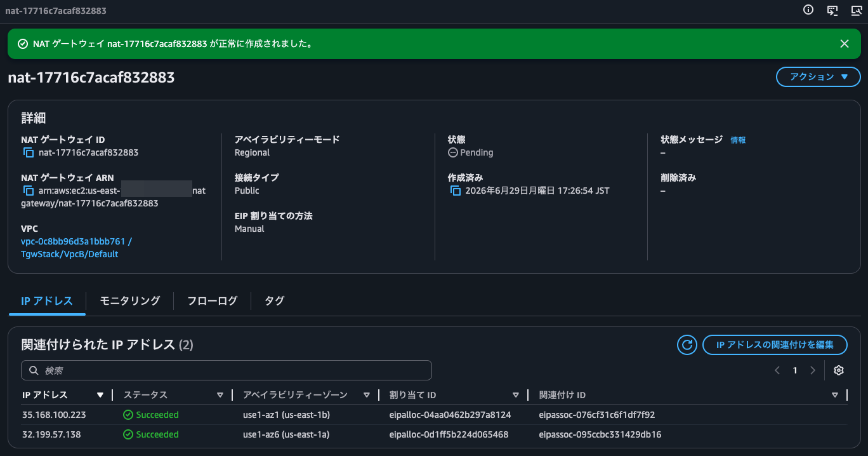Click allocation ID eipalloc-0d1ff5b224d065468

449,434
